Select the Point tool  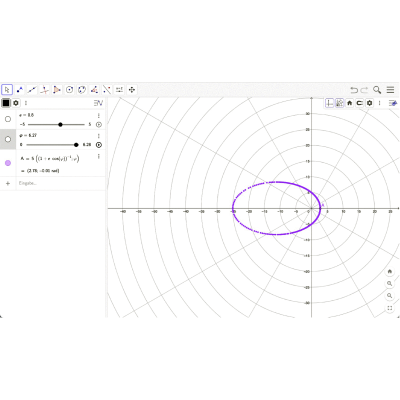[20, 90]
